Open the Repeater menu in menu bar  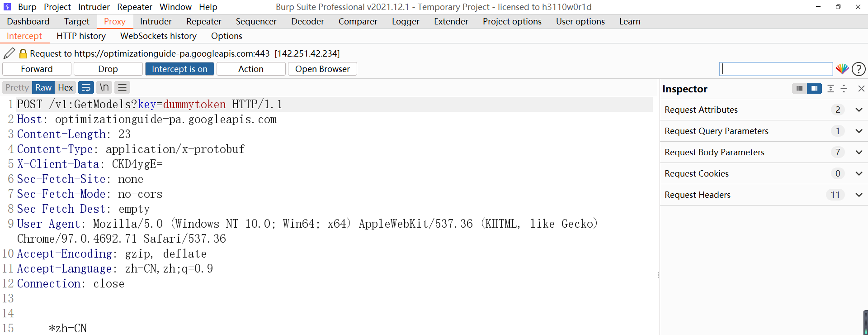coord(135,7)
